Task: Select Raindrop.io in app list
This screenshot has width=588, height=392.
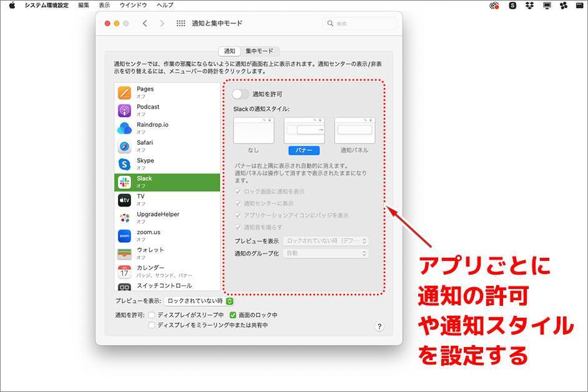Action: pyautogui.click(x=167, y=129)
